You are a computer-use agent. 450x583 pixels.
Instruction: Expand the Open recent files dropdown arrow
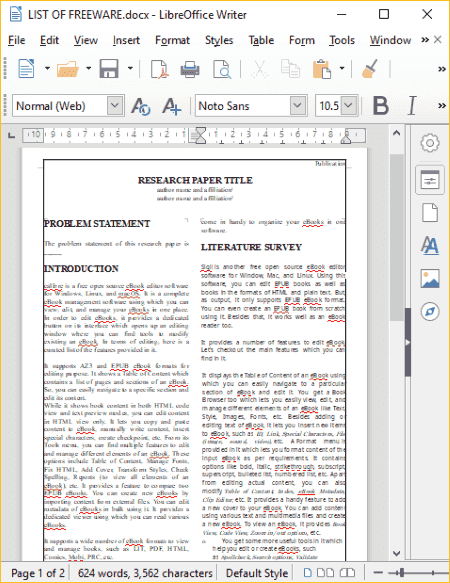(x=89, y=68)
